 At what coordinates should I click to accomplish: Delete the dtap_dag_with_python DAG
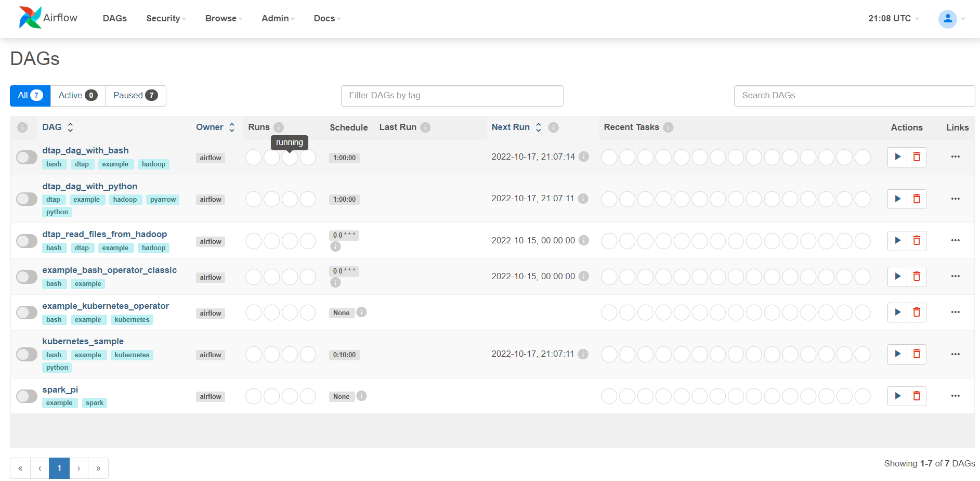click(917, 199)
